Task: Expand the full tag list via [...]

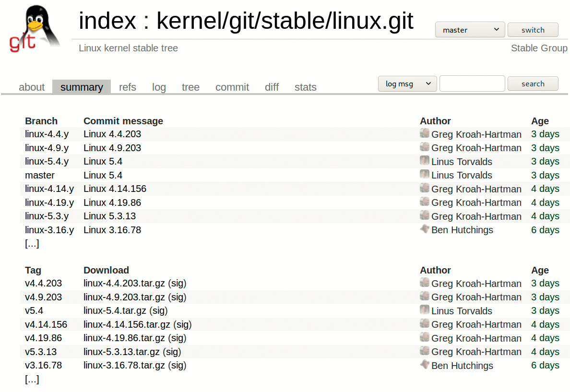Action: pos(32,380)
